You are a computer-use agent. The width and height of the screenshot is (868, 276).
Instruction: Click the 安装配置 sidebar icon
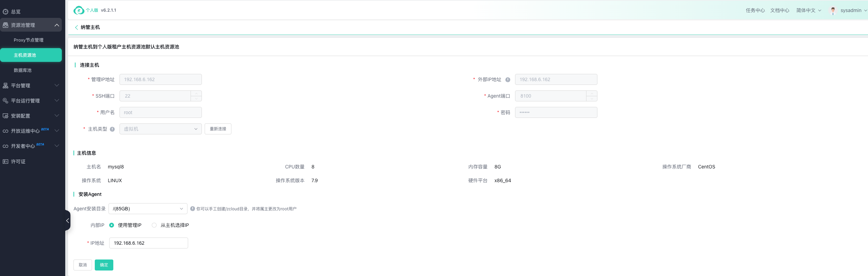(5, 116)
